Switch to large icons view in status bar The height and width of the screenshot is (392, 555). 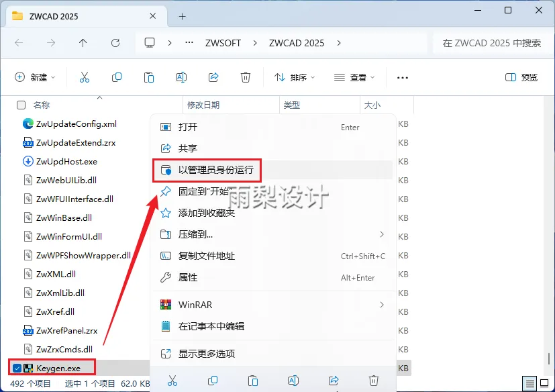544,383
